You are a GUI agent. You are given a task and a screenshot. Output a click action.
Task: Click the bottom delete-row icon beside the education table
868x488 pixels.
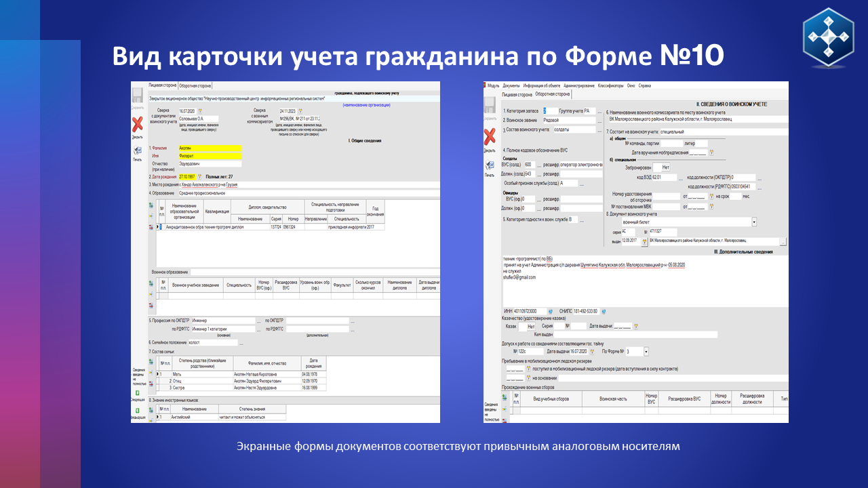point(151,226)
